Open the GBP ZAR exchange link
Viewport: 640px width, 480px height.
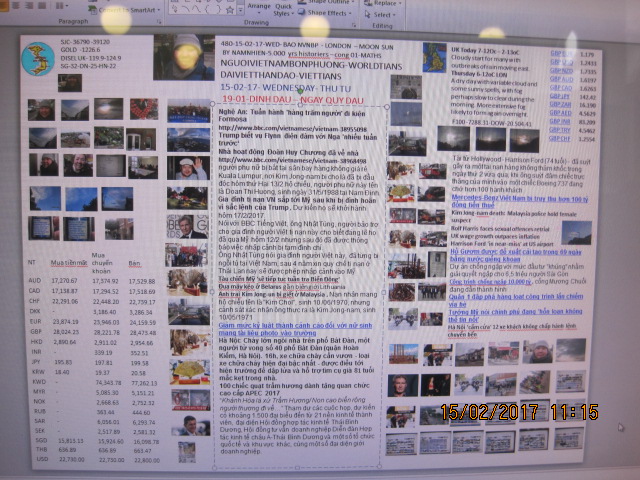tap(560, 104)
